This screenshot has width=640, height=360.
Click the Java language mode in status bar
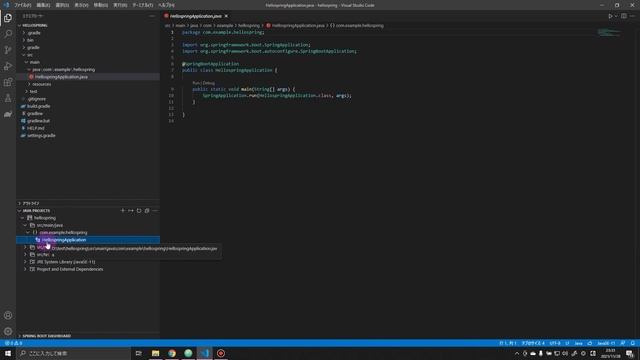coord(578,343)
